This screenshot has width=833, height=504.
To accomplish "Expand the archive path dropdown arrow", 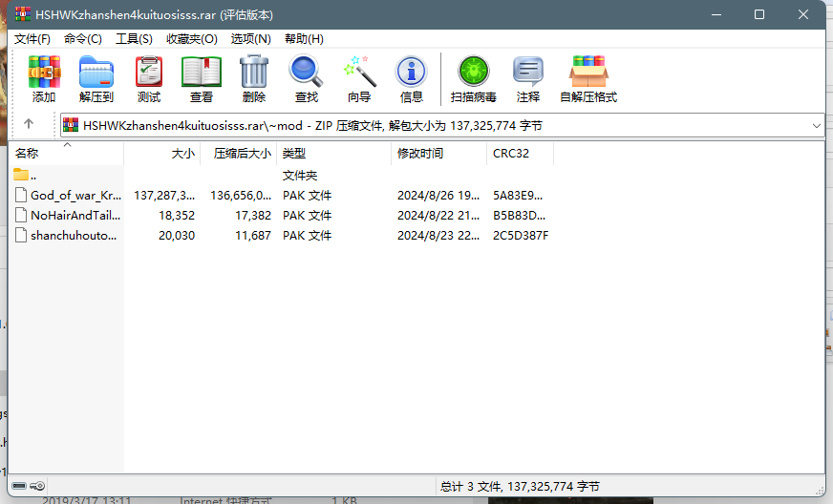I will coord(817,126).
